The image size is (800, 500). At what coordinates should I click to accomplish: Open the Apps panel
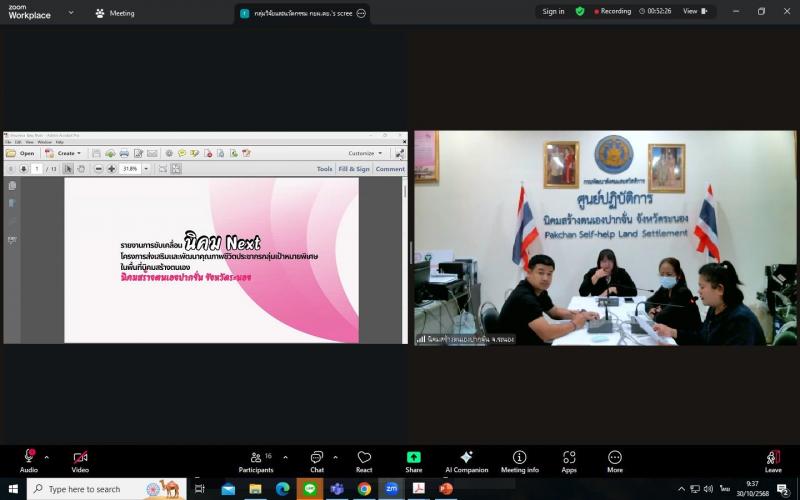[569, 460]
